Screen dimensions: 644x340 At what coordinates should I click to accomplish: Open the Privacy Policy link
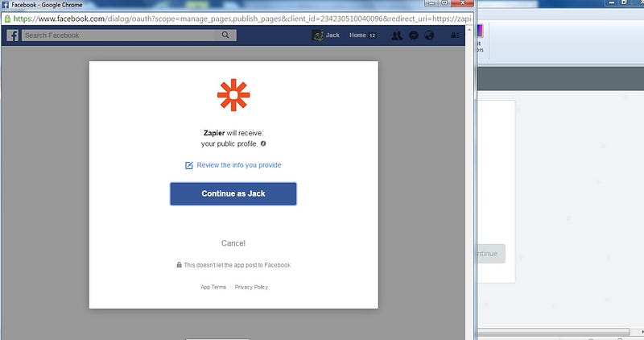coord(251,287)
